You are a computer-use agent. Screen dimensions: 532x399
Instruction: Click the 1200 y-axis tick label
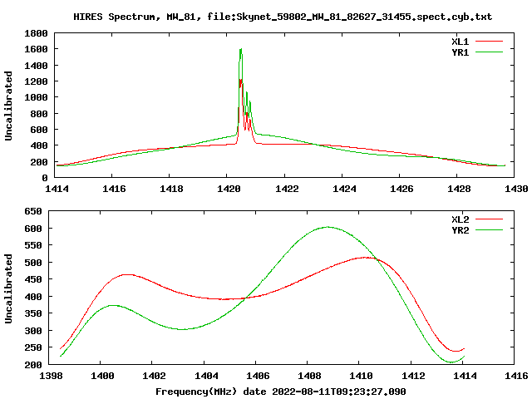coord(36,81)
